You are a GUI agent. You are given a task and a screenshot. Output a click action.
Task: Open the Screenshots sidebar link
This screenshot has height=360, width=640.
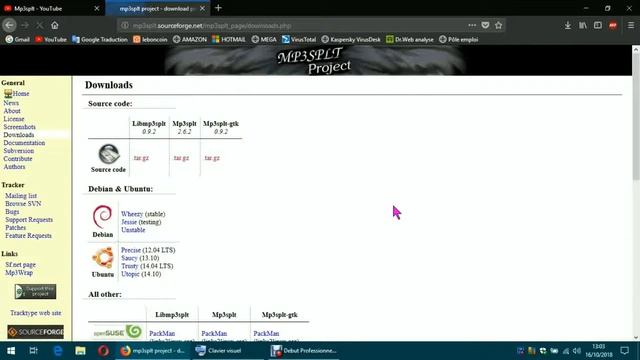pos(20,127)
